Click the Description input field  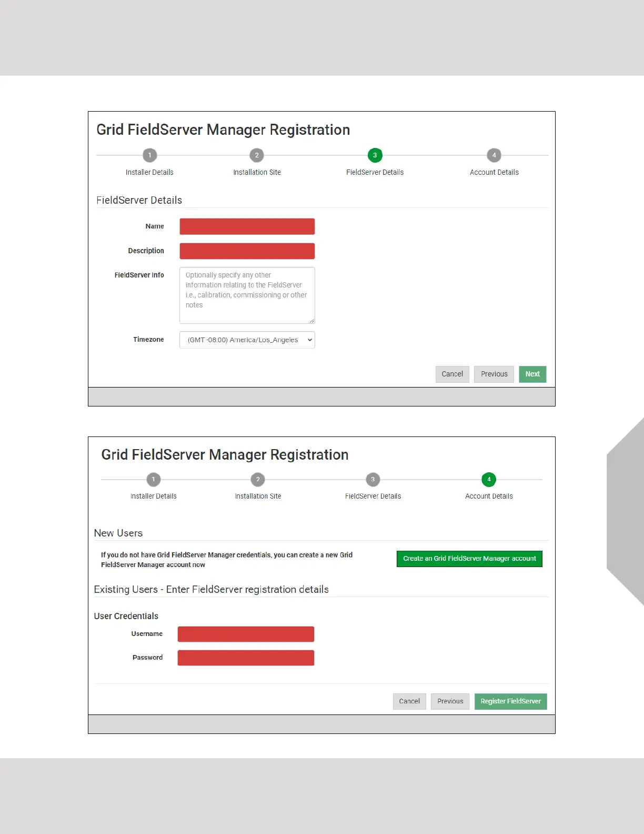pyautogui.click(x=247, y=251)
